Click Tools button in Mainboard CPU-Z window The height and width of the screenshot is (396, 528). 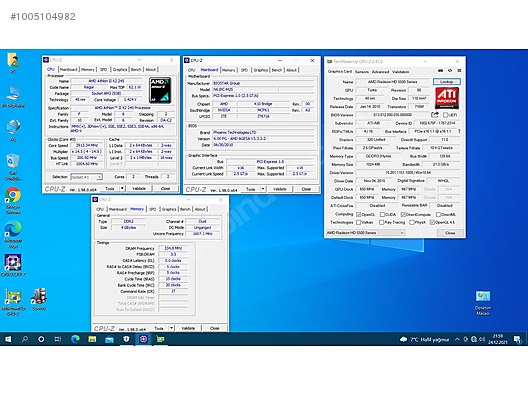coord(251,189)
